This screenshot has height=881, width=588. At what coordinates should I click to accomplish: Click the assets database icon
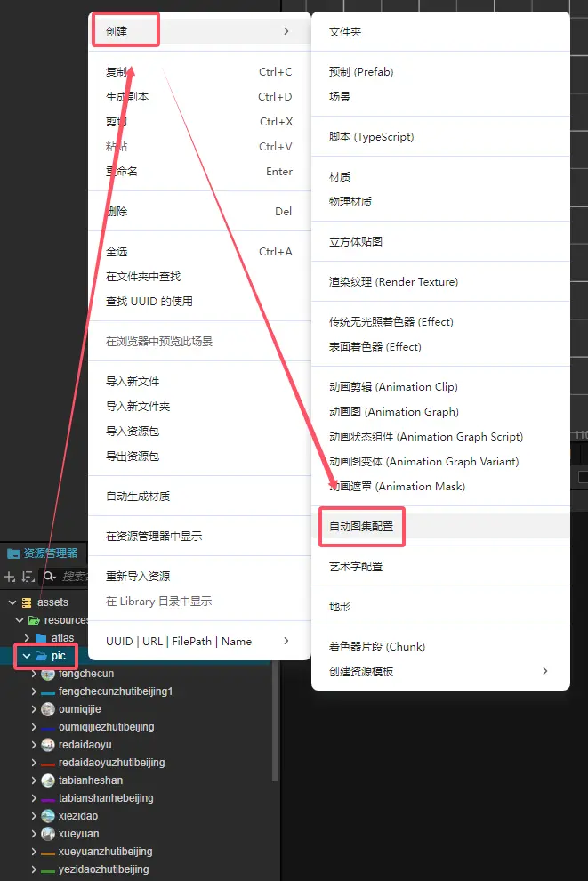click(x=27, y=602)
